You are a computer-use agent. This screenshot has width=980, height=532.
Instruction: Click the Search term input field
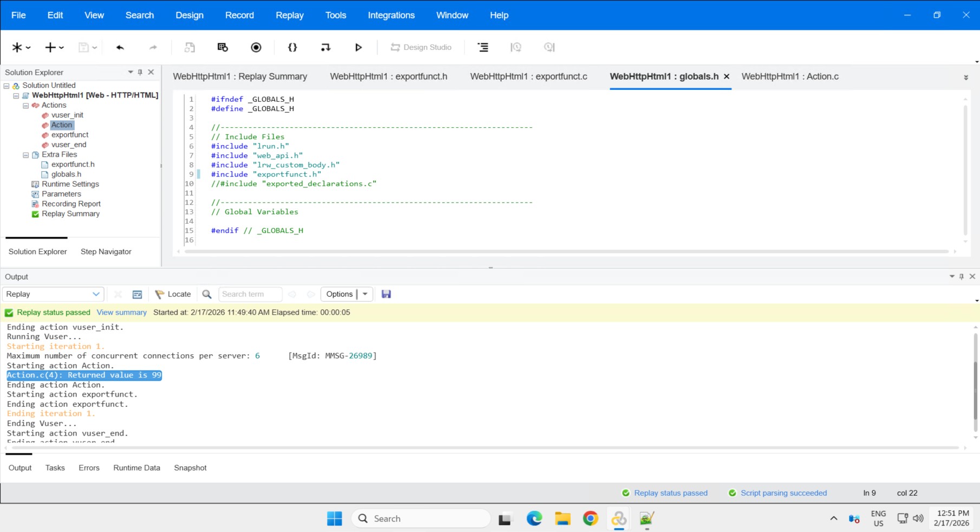[x=251, y=294]
